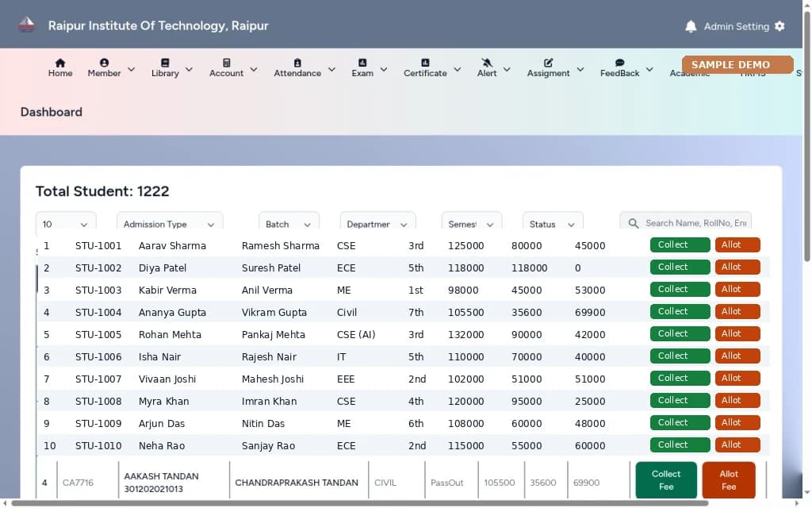Select roll number STU-1005
Image resolution: width=812 pixels, height=508 pixels.
click(x=98, y=335)
